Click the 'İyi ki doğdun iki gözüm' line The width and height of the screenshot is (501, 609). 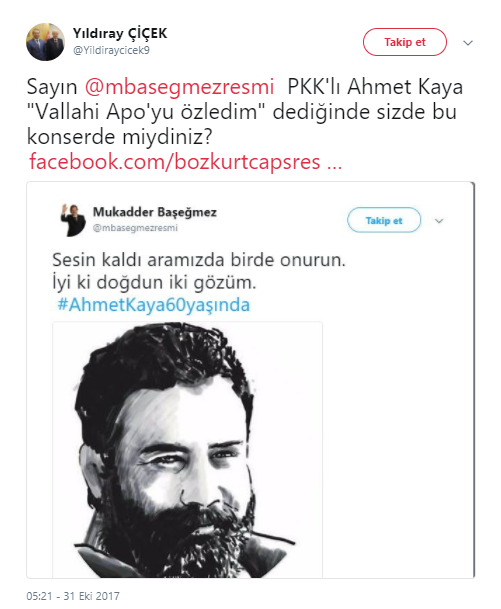tap(154, 283)
